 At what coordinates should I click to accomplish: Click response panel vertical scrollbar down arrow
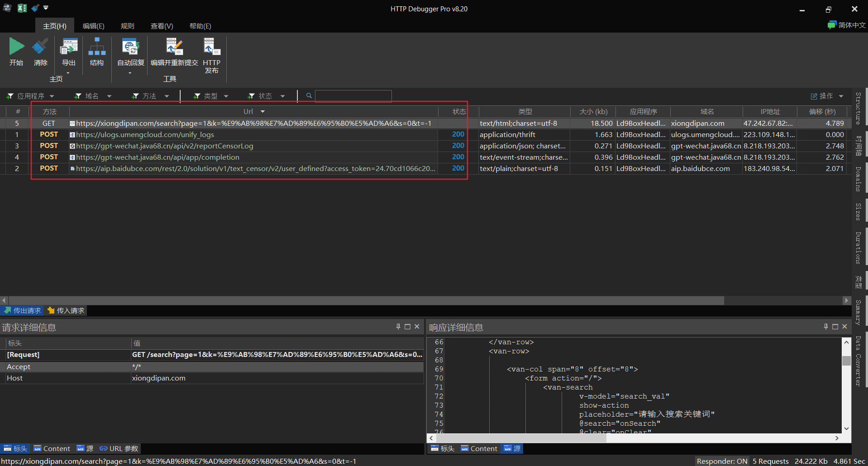pos(846,428)
